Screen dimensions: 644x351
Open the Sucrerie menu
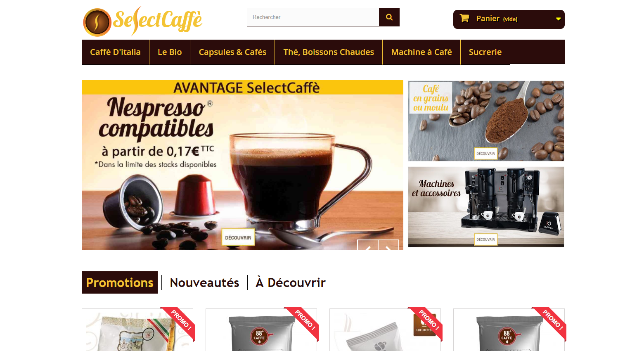click(x=485, y=52)
